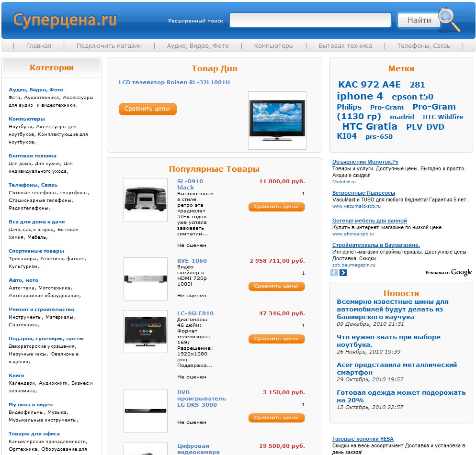Click the magnifying glass search icon

(x=450, y=20)
